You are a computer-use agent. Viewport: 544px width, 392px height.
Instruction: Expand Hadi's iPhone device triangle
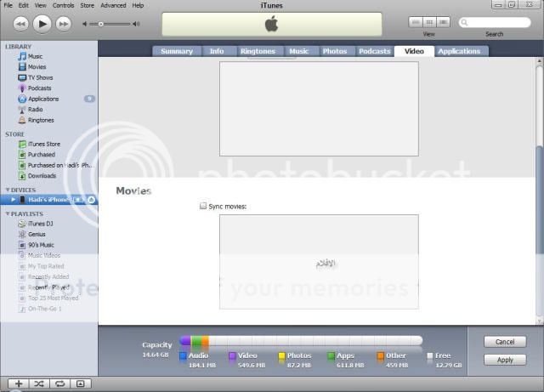[14, 200]
